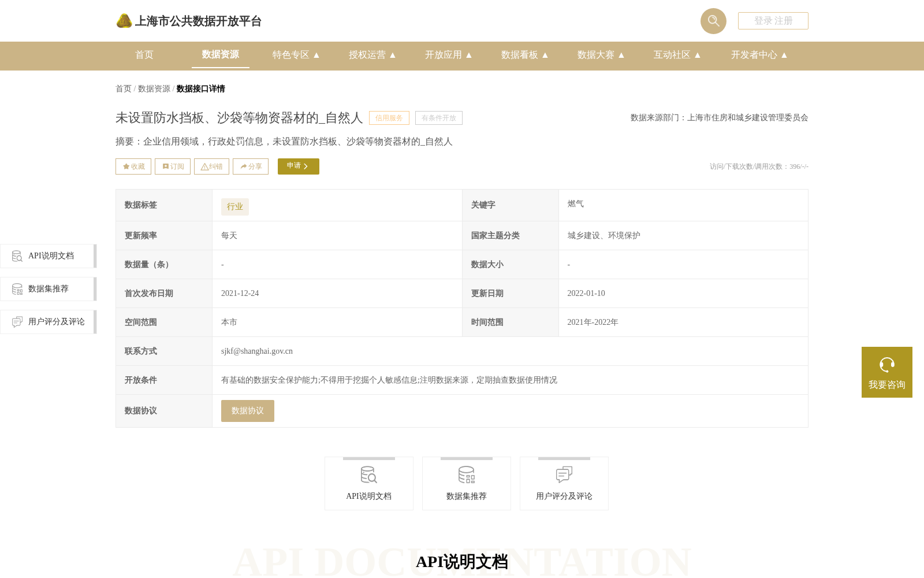Expand the 特色专区 menu arrow
Screen dimensions: 924x578
coord(316,55)
